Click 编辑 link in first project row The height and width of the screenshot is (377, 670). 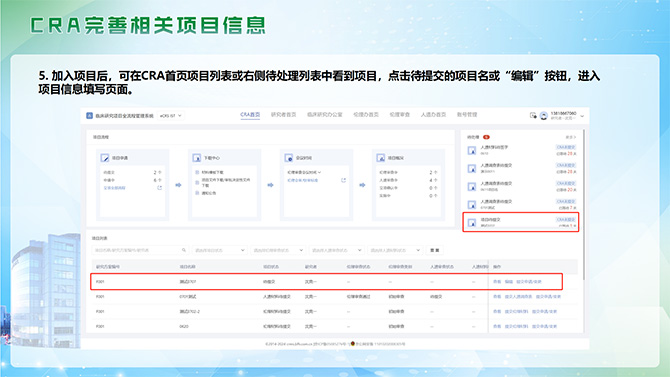point(508,282)
